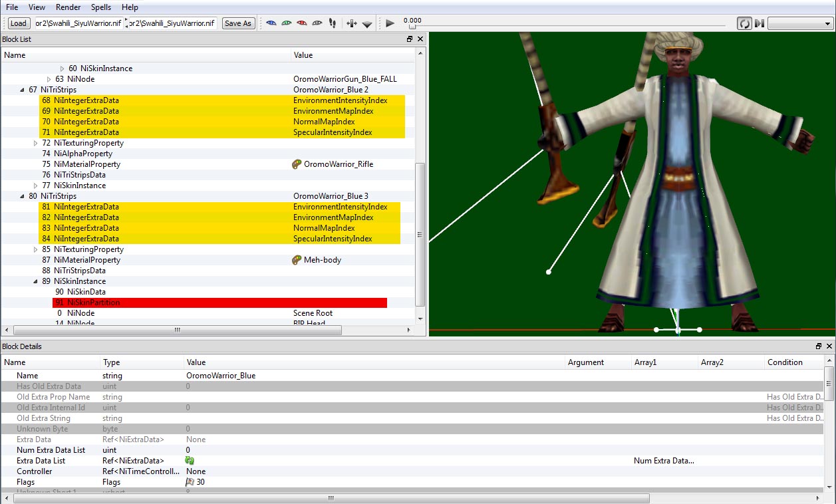Select 76 NiTriStripsData row
Viewport: 836px width, 504px height.
tap(208, 175)
